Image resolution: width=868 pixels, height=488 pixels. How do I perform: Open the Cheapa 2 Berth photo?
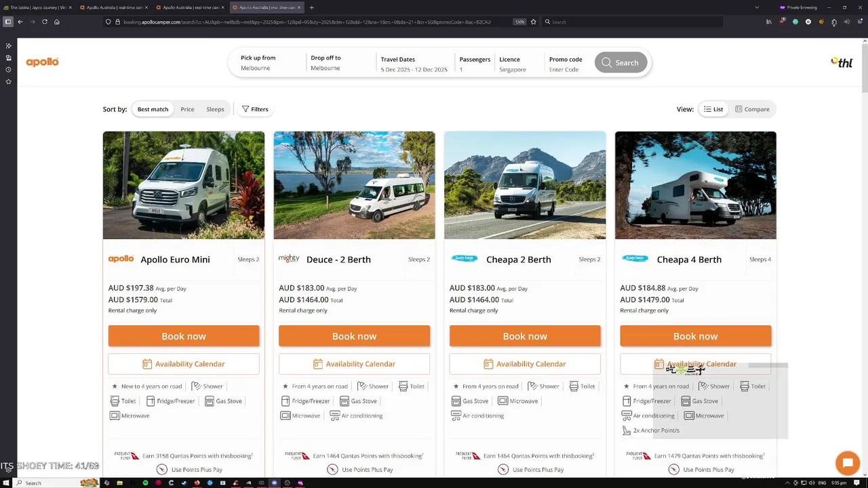[x=525, y=185]
